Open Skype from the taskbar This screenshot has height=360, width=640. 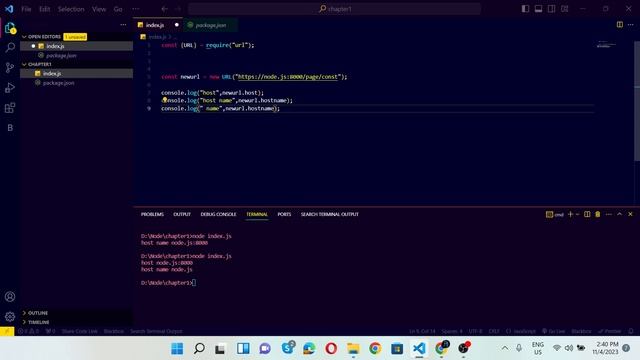(x=287, y=349)
